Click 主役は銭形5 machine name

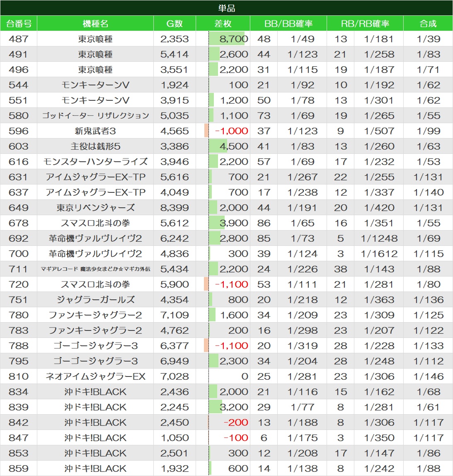pyautogui.click(x=95, y=146)
